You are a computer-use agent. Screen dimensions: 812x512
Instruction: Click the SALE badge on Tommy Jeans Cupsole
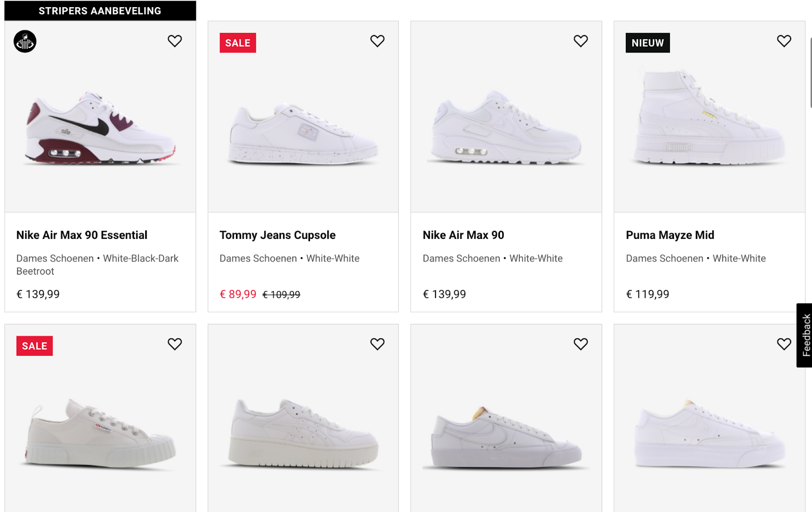click(238, 43)
